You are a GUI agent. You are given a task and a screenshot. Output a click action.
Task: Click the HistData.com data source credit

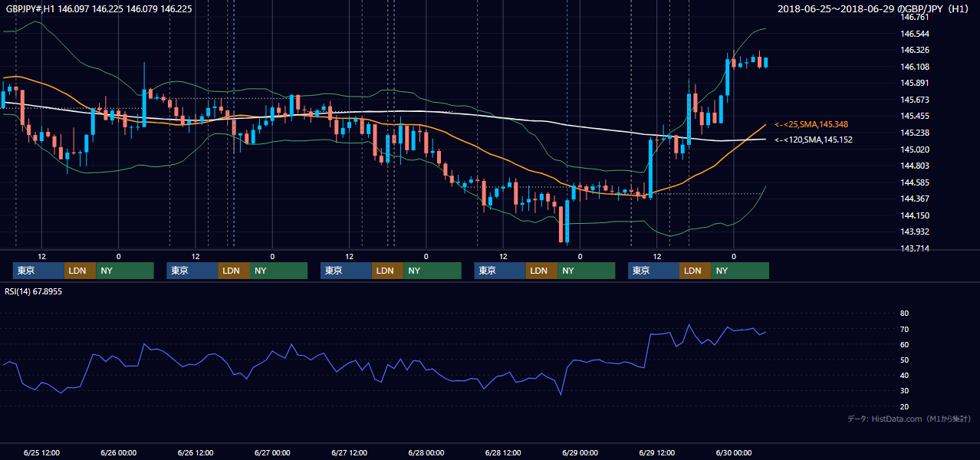[x=909, y=419]
